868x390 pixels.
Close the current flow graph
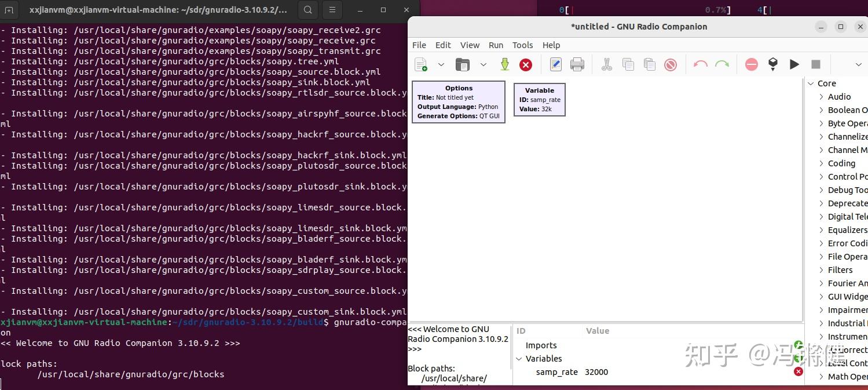click(526, 64)
